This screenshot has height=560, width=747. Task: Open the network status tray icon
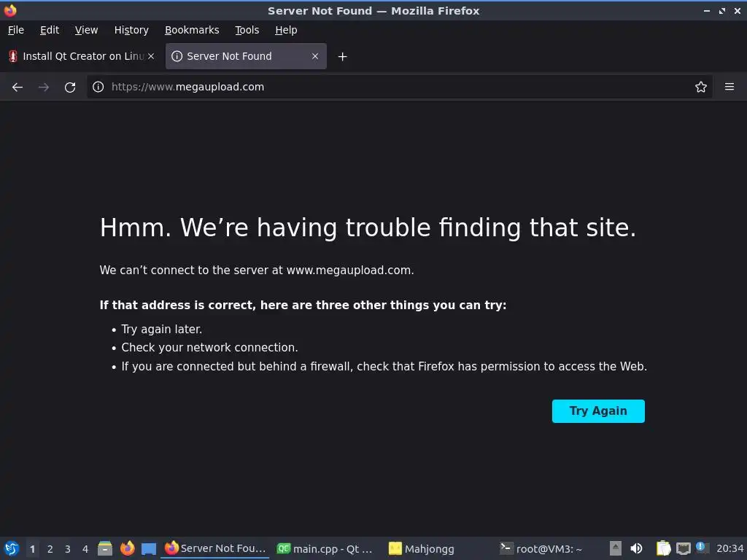(684, 548)
